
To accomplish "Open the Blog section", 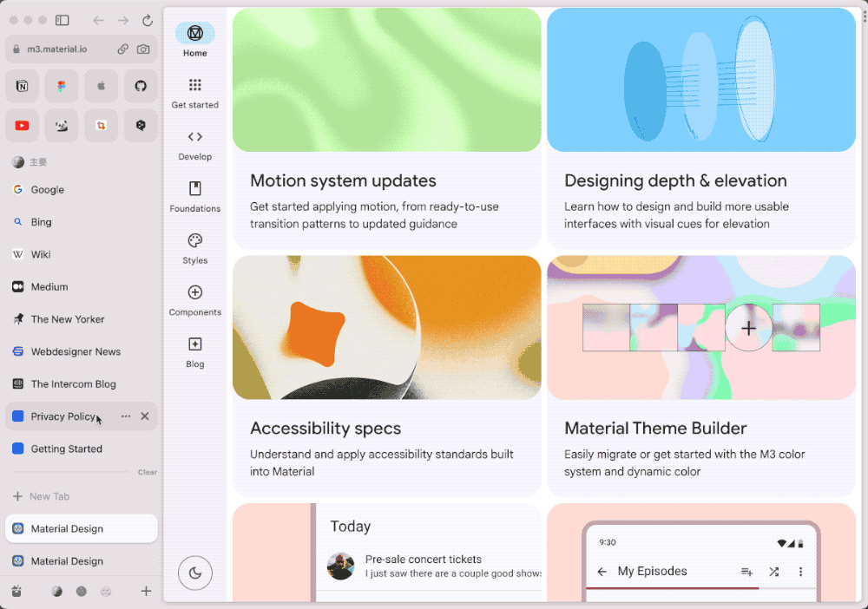I will pos(194,352).
